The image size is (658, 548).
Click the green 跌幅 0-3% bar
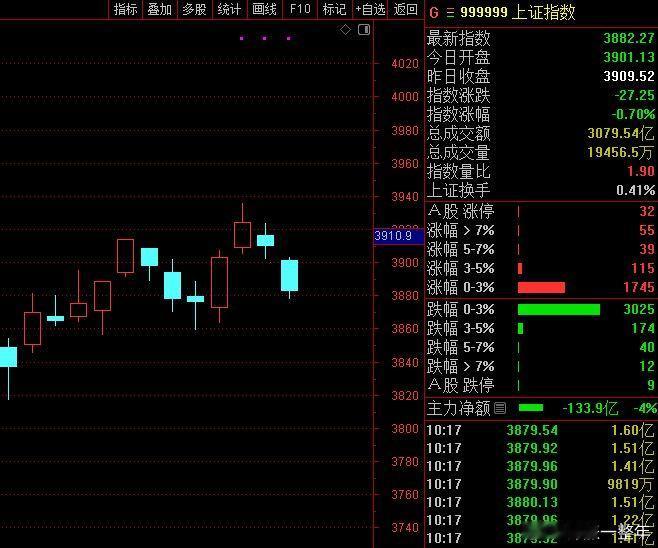coord(559,309)
